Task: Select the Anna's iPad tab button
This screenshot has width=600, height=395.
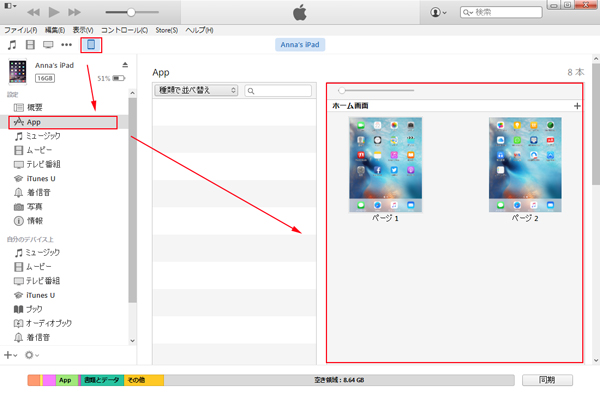Action: tap(300, 45)
